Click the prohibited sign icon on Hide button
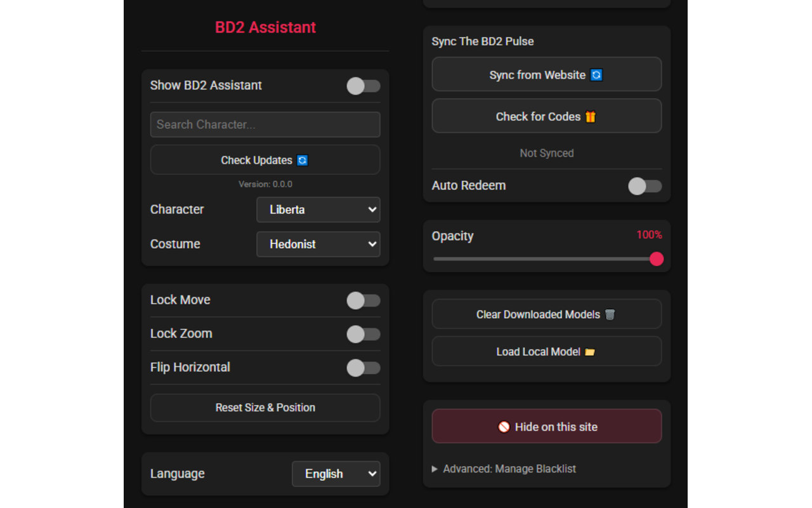The height and width of the screenshot is (508, 812). [x=504, y=427]
